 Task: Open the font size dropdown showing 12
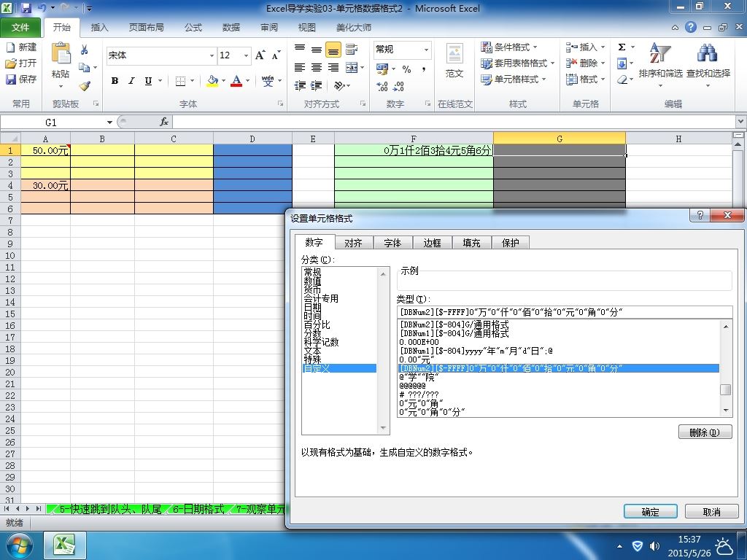pos(246,55)
